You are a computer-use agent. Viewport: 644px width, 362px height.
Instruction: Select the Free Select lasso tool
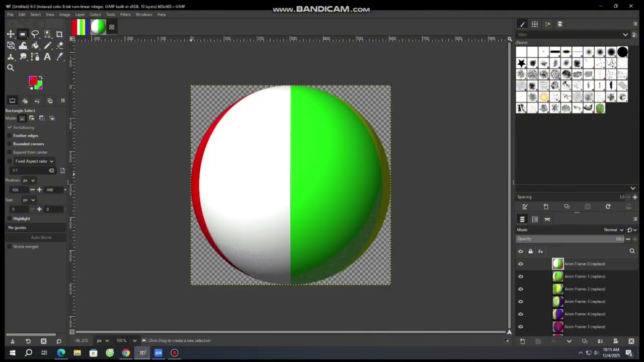click(35, 34)
